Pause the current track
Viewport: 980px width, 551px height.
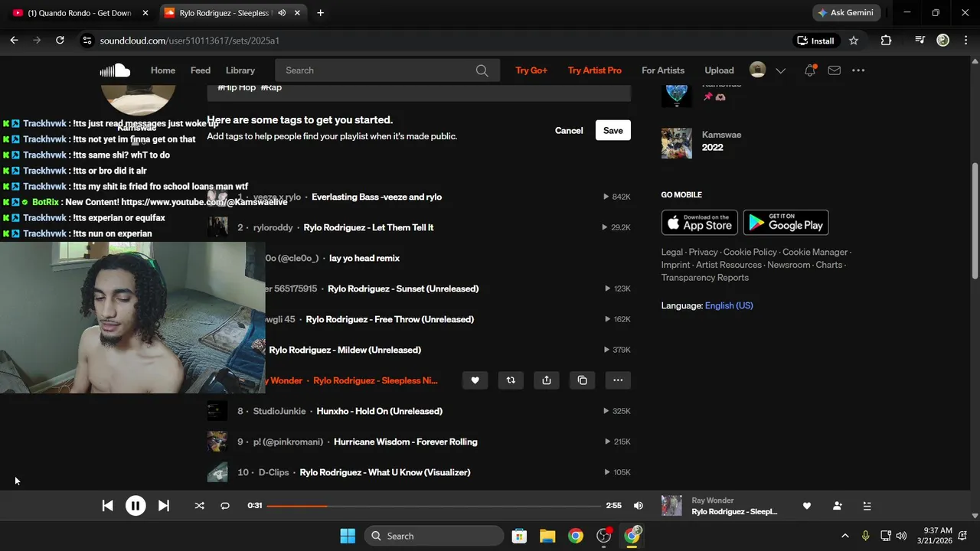tap(136, 506)
